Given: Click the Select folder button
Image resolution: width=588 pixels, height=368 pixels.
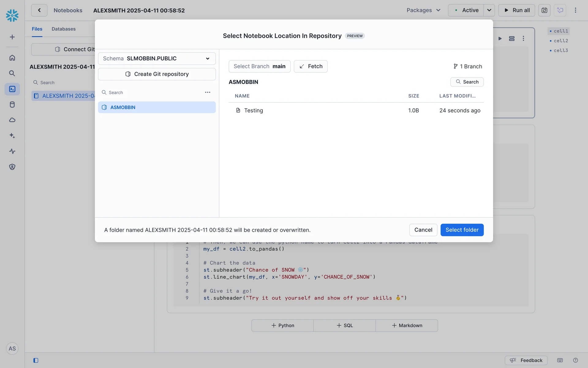Looking at the screenshot, I should tap(462, 230).
